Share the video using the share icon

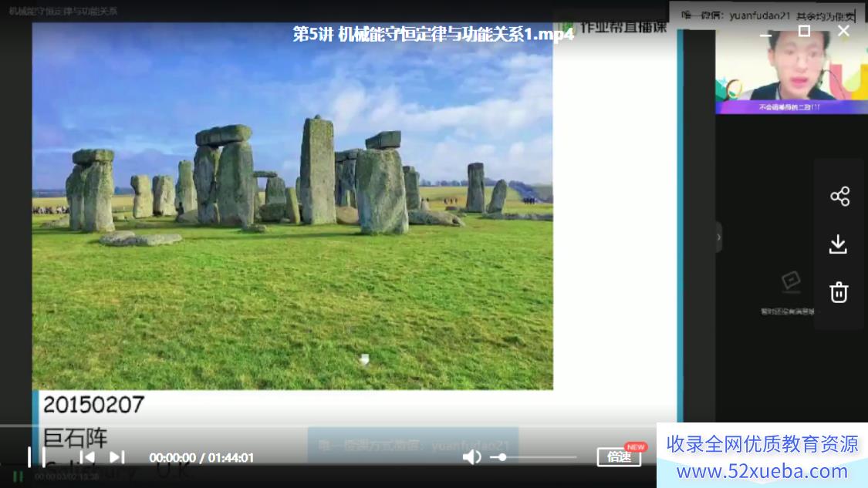839,197
